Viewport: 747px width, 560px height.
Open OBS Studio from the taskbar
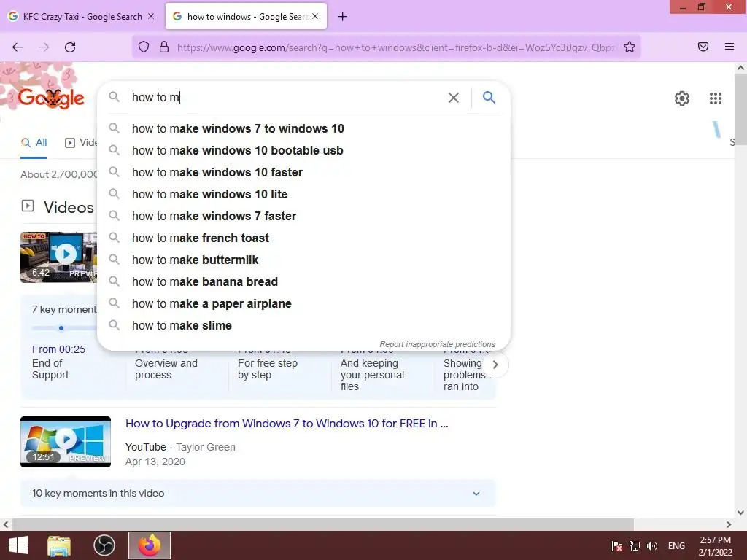pyautogui.click(x=104, y=545)
